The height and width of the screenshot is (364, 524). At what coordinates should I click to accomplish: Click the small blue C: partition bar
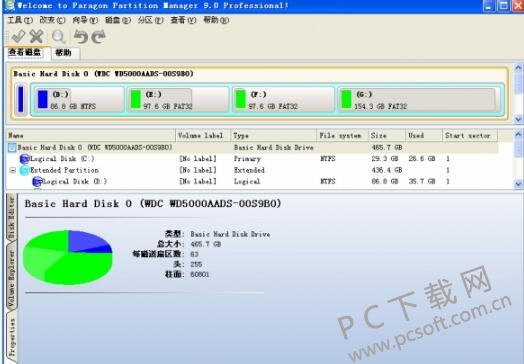click(x=21, y=100)
